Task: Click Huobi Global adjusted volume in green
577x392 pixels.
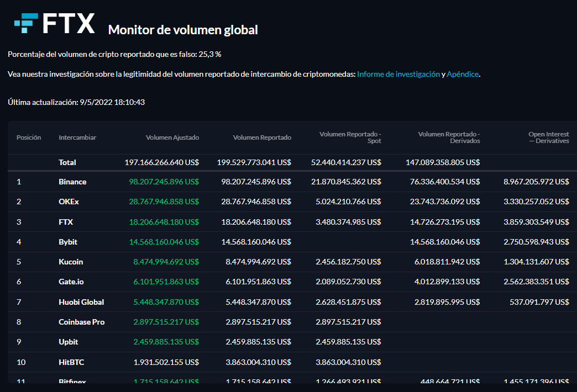Action: 166,302
